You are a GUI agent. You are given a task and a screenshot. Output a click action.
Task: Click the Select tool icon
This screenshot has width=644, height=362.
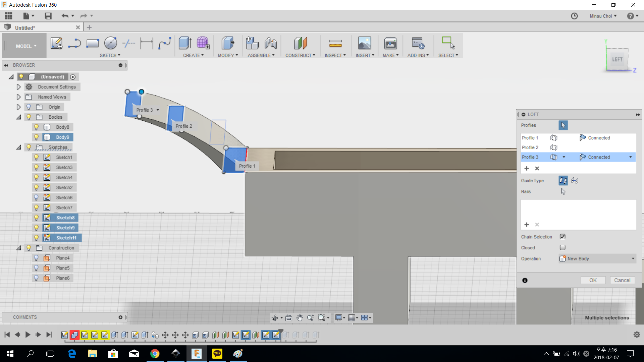448,43
